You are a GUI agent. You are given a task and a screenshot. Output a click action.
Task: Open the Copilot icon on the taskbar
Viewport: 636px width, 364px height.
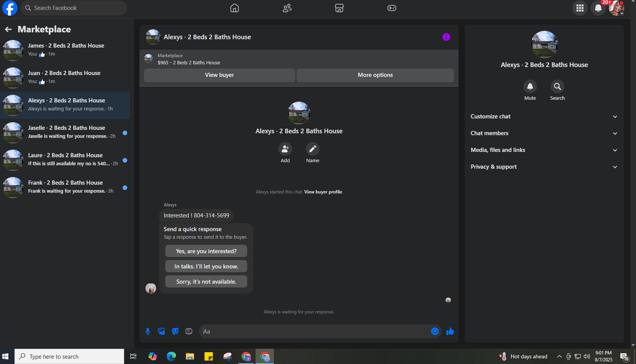coord(153,356)
